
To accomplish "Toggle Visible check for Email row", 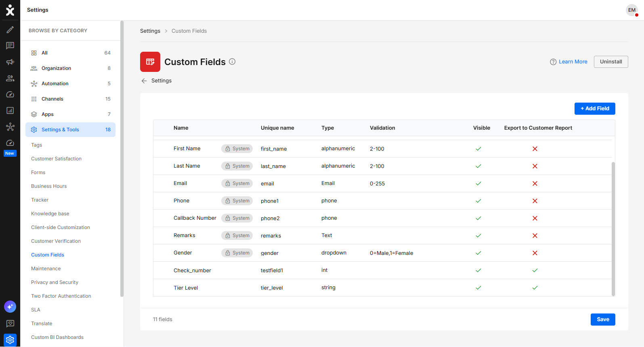I will (478, 184).
